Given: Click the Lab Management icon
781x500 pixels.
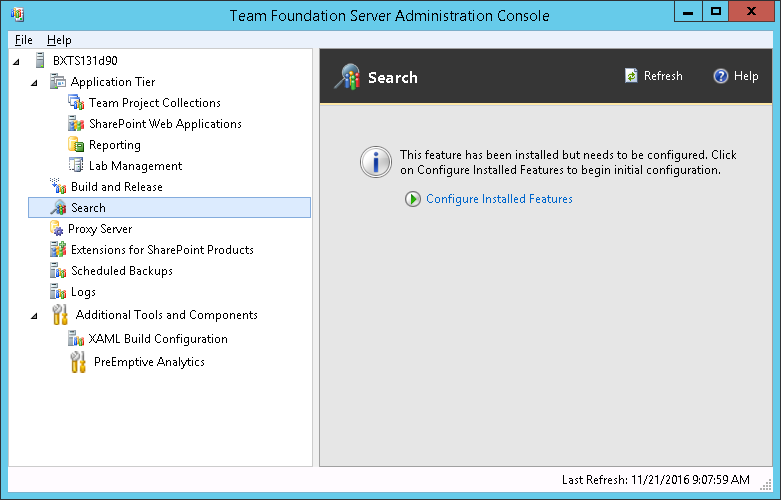Looking at the screenshot, I should 76,165.
